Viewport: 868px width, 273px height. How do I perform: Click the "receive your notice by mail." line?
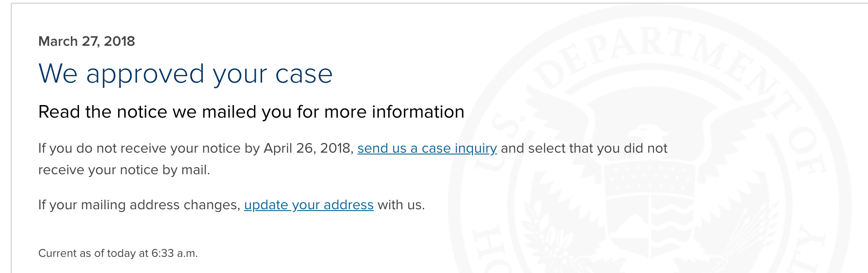coord(124,170)
